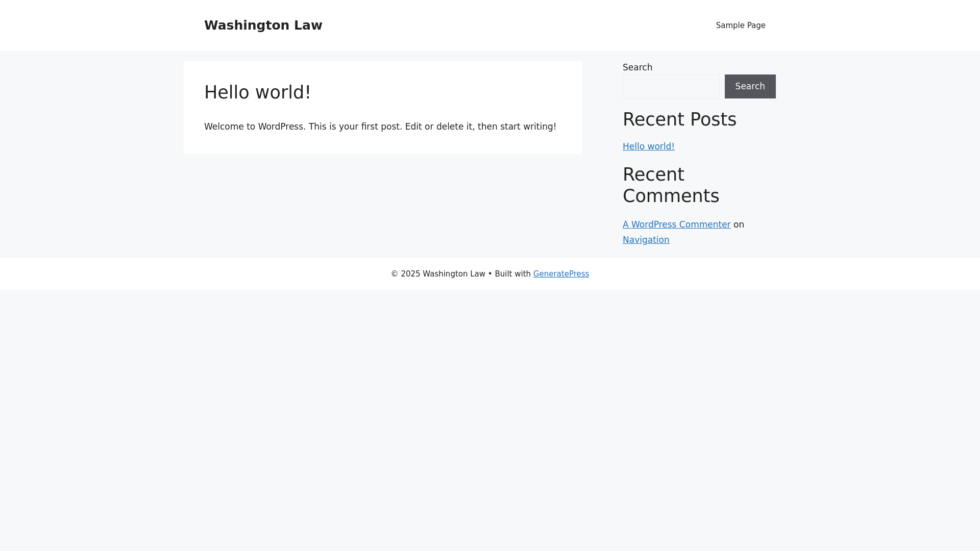This screenshot has width=980, height=551.
Task: Open Sample Page in the navigation menu
Action: click(740, 26)
